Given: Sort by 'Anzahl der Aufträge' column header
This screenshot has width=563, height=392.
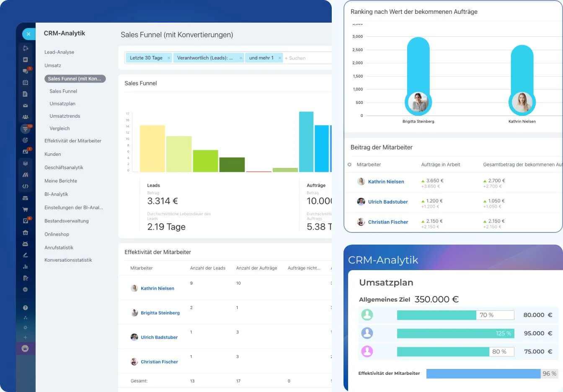Looking at the screenshot, I should click(257, 268).
